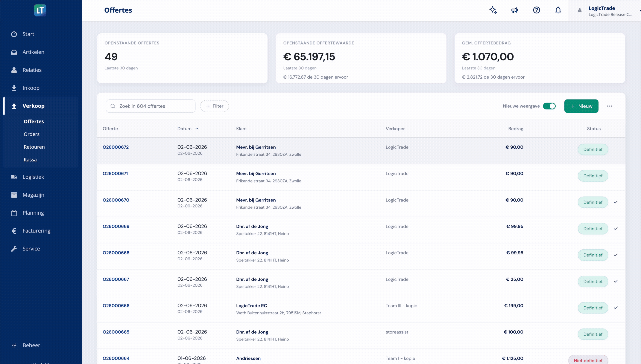The width and height of the screenshot is (641, 364).
Task: Focus the Zoek in 604 offertes field
Action: point(151,106)
